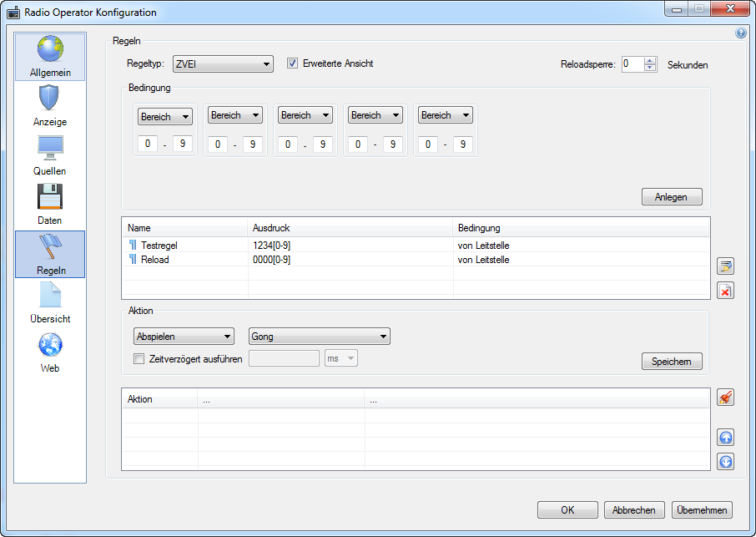The image size is (756, 537).
Task: Open the ms time unit dropdown
Action: click(341, 358)
